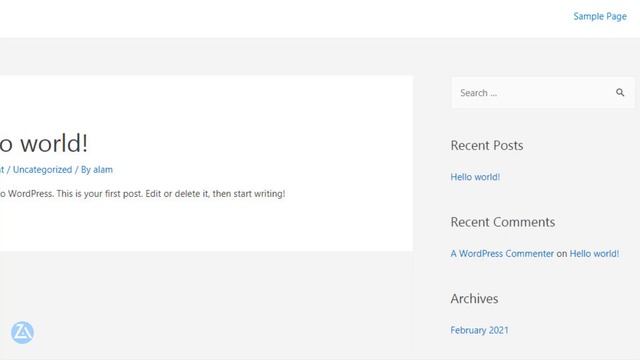Screen dimensions: 640x360
Task: Click the blank white header bar area
Action: (x=286, y=18)
